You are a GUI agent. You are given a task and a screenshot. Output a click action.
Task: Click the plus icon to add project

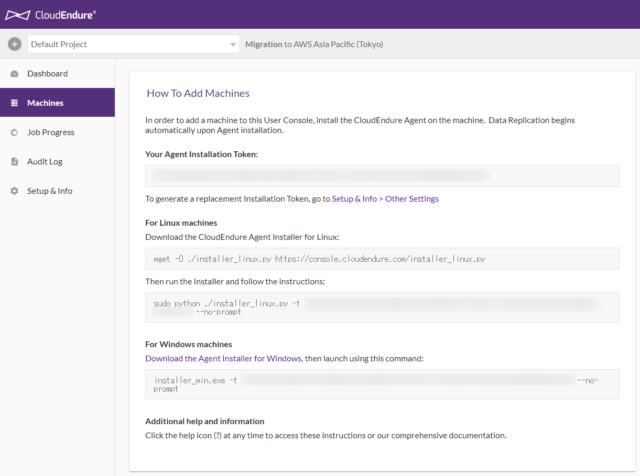tap(15, 44)
